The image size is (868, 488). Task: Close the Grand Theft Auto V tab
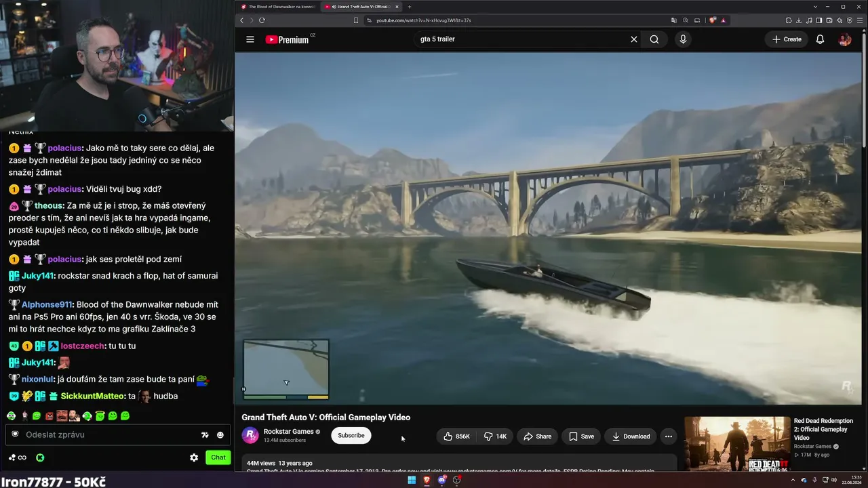click(x=397, y=7)
